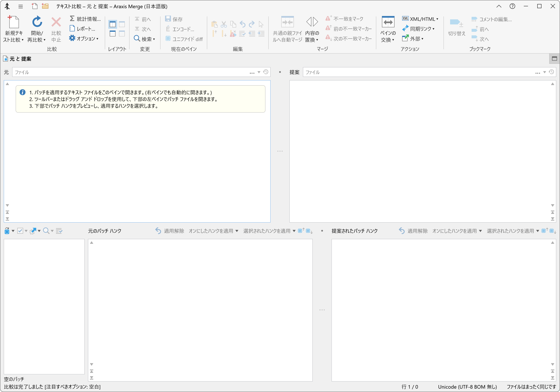560x392 pixels.
Task: Open the XML/HTML dropdown menu
Action: point(420,19)
